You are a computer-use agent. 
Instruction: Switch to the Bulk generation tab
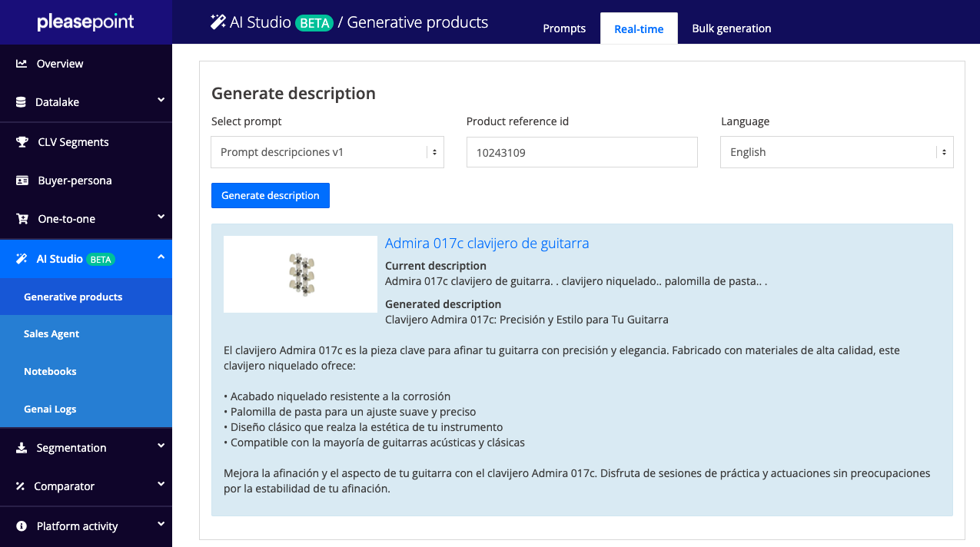[x=731, y=28]
